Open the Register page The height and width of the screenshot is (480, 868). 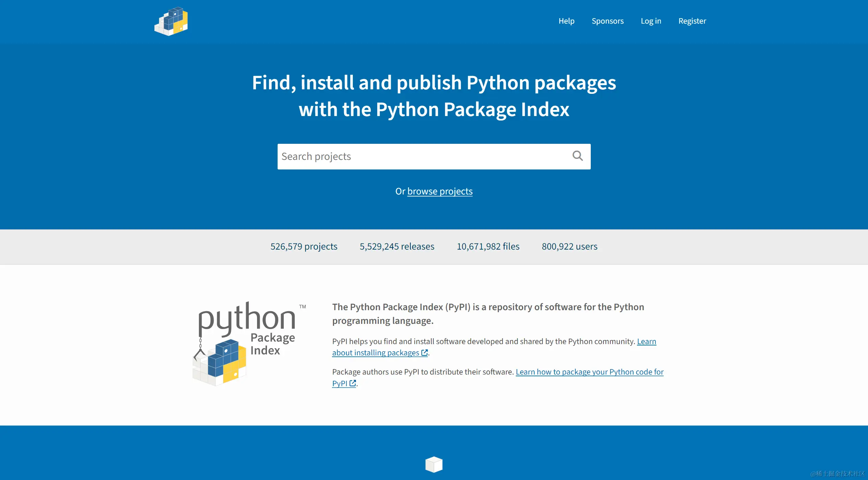[692, 21]
